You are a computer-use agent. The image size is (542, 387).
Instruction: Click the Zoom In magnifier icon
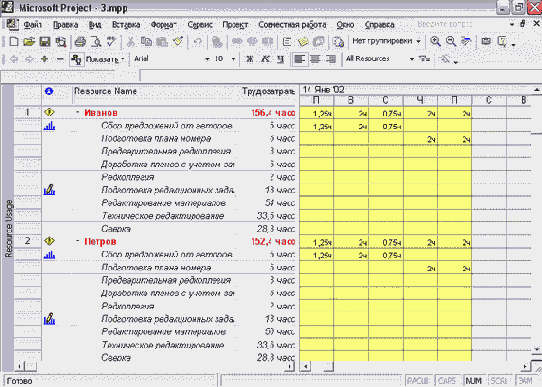click(435, 41)
